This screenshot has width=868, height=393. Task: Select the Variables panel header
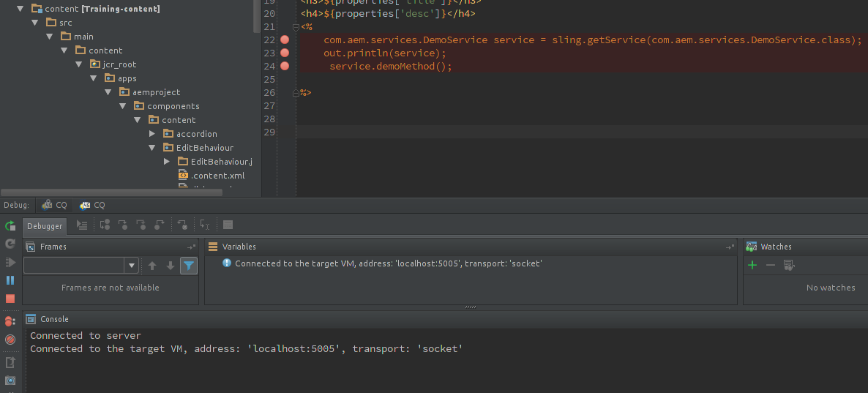239,247
